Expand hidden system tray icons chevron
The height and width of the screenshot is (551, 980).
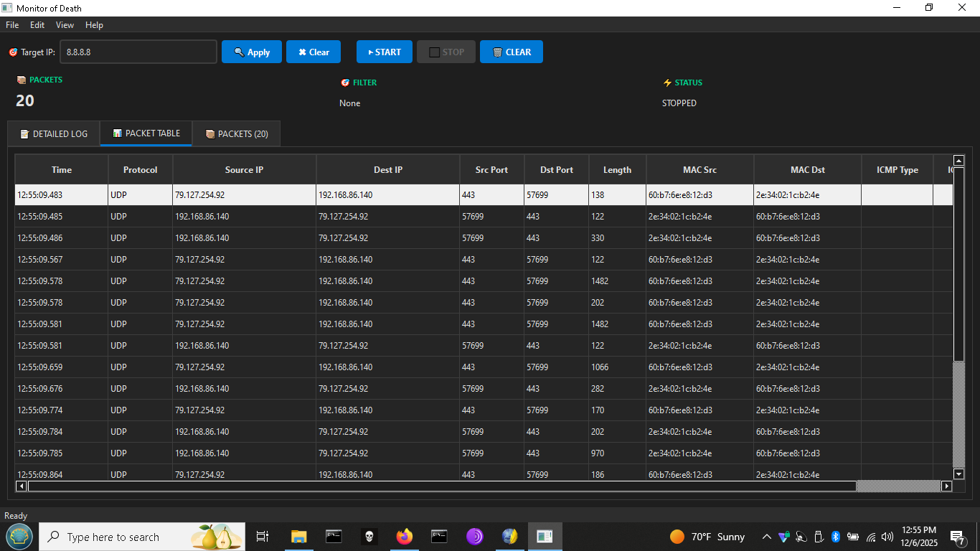click(766, 537)
